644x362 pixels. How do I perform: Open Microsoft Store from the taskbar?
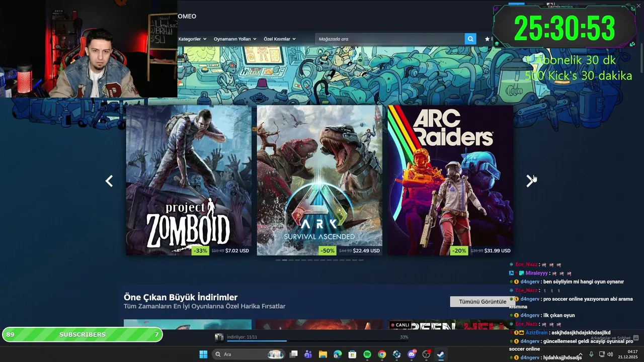tap(353, 354)
